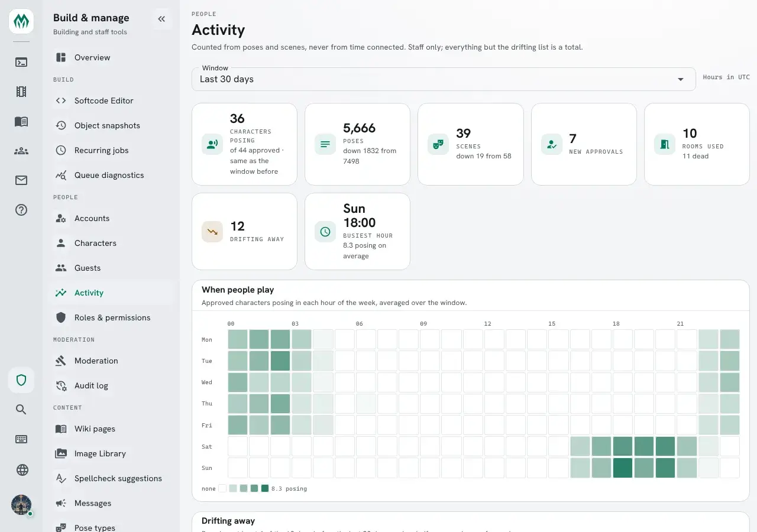The width and height of the screenshot is (757, 532).
Task: Click the Object snapshots history icon
Action: pyautogui.click(x=61, y=125)
